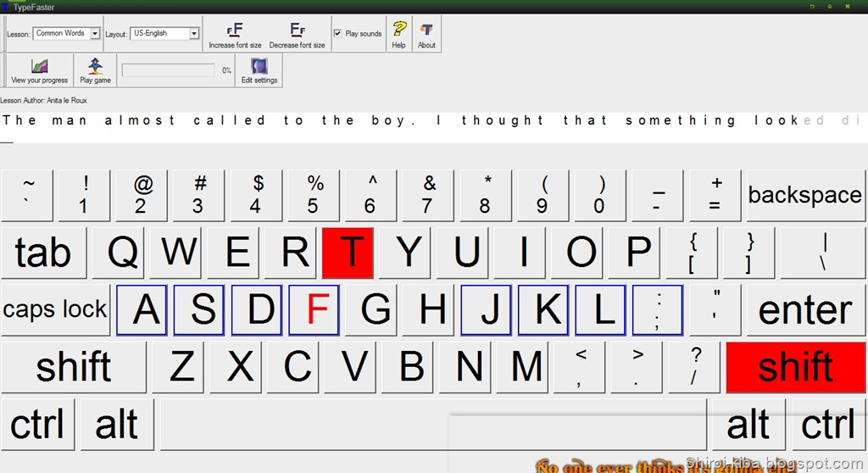The height and width of the screenshot is (473, 868).
Task: Click the A home-row key
Action: 142,309
